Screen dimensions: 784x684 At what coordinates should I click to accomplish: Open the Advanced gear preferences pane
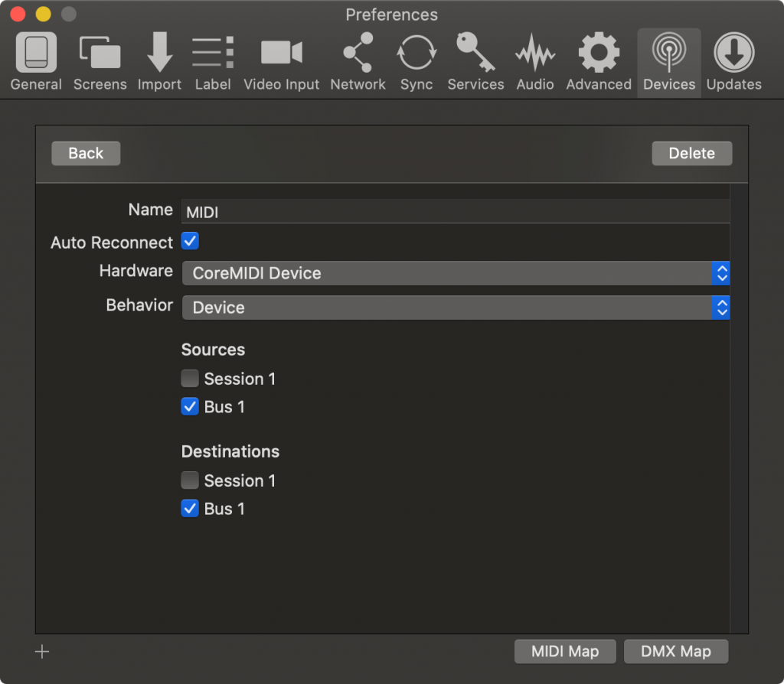[x=599, y=62]
